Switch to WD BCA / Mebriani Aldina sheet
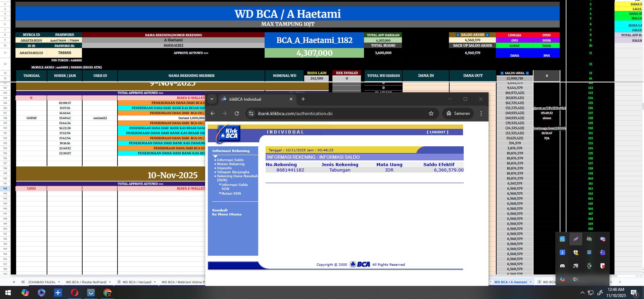The image size is (644, 299). click(183, 282)
